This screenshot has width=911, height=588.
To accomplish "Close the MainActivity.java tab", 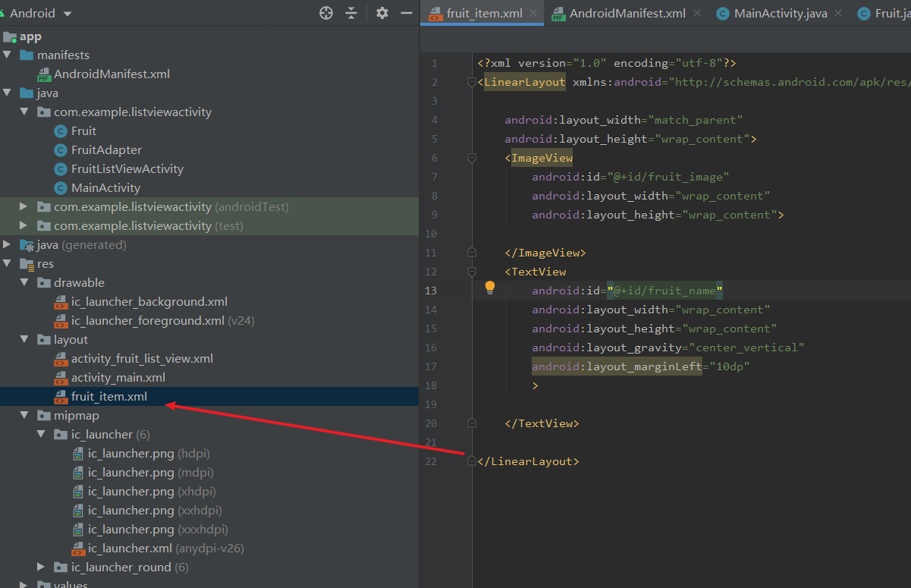I will coord(837,13).
